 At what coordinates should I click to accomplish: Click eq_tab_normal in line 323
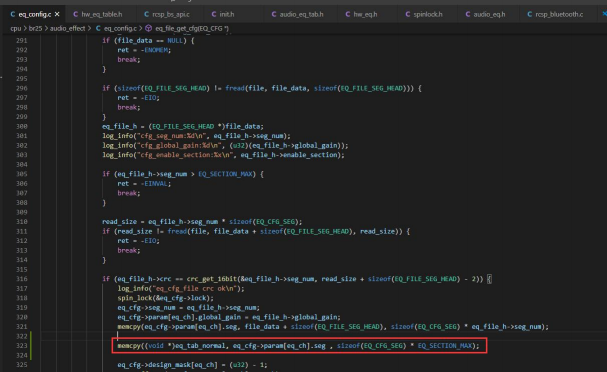200,346
